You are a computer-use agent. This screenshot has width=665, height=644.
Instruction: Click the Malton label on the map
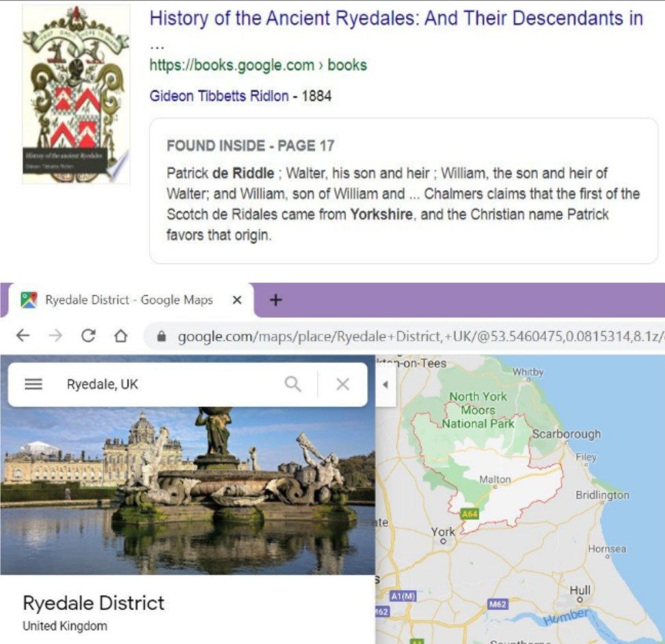tap(495, 479)
